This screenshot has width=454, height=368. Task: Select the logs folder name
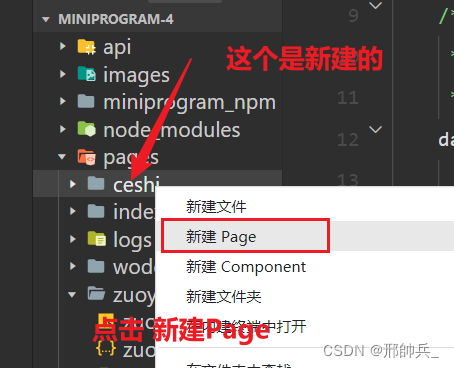point(132,240)
